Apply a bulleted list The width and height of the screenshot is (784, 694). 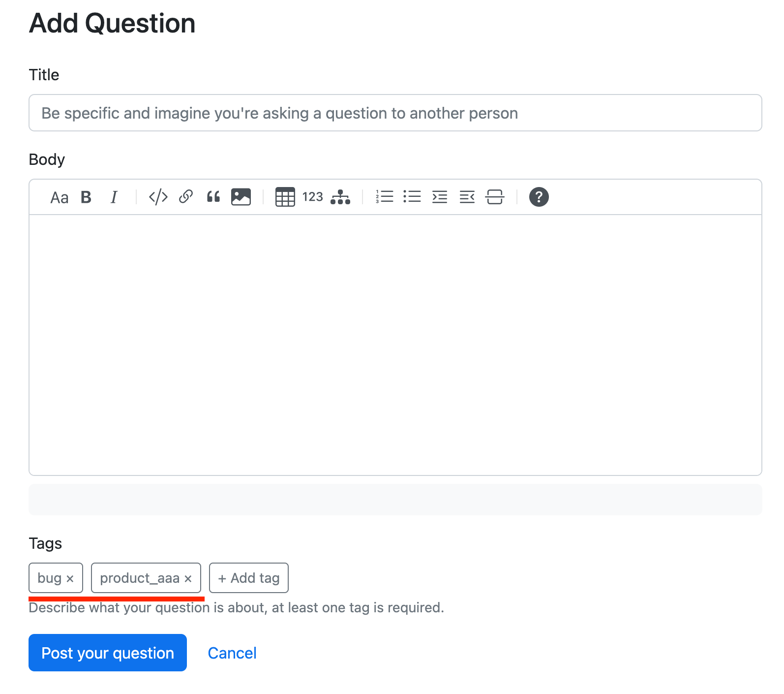413,197
